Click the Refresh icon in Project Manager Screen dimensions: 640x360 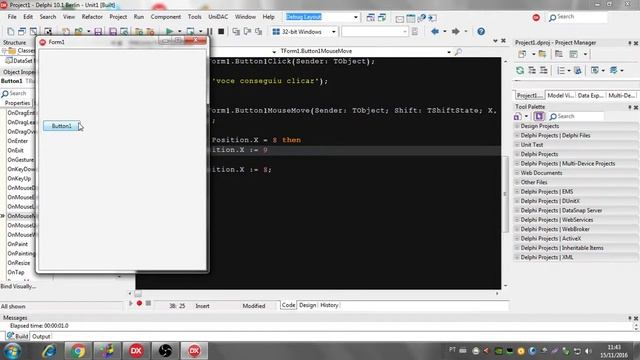[x=520, y=70]
